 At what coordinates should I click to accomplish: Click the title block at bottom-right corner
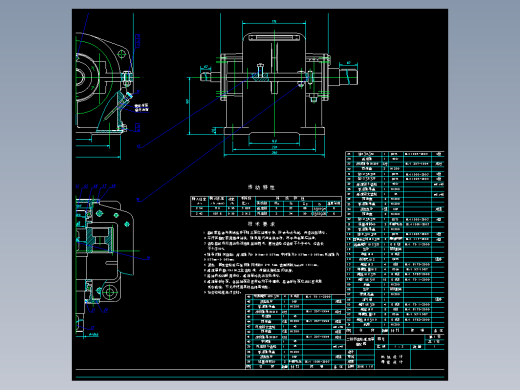(x=395, y=352)
